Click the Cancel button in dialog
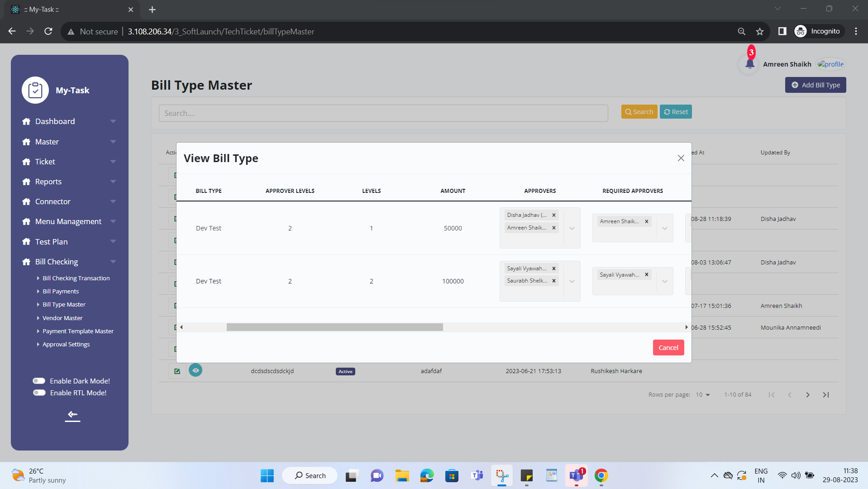 coord(668,348)
